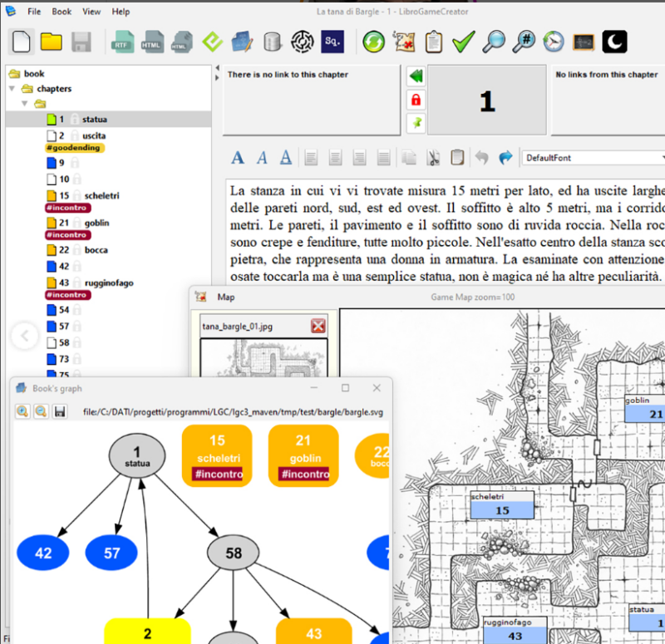Toggle lock on chapter 10 row
Screen dimensions: 665x644
coord(77,179)
